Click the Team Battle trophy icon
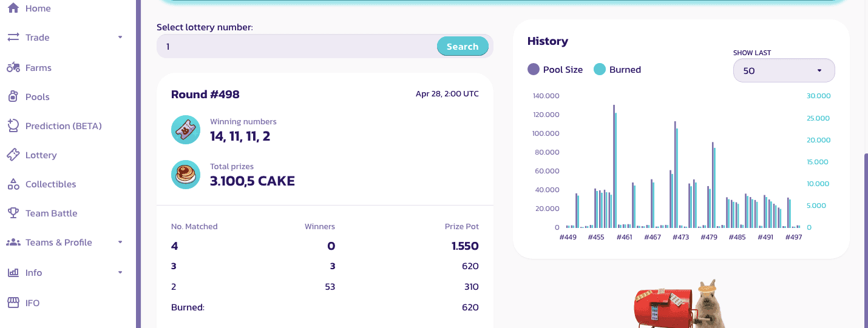 click(x=13, y=213)
